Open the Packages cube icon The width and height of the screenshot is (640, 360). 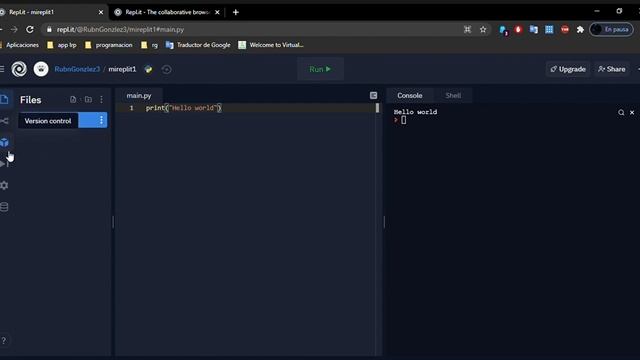(4, 142)
